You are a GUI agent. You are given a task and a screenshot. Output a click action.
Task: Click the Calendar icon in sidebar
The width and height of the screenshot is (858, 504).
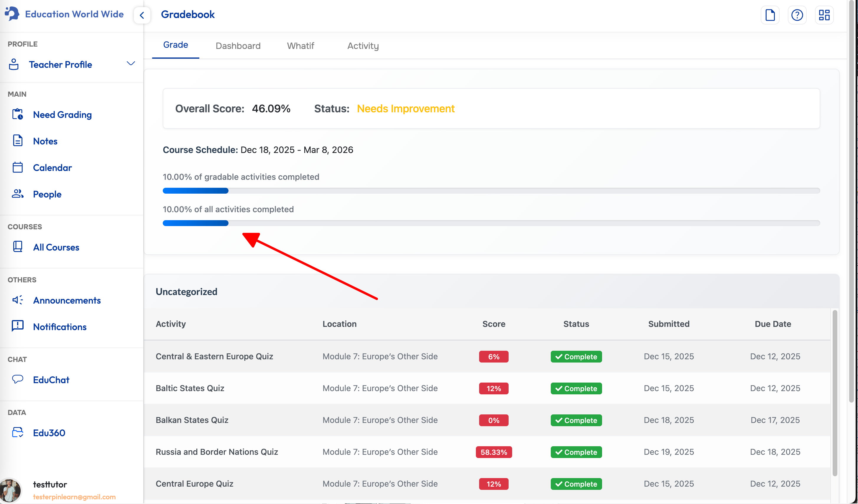[x=17, y=167]
